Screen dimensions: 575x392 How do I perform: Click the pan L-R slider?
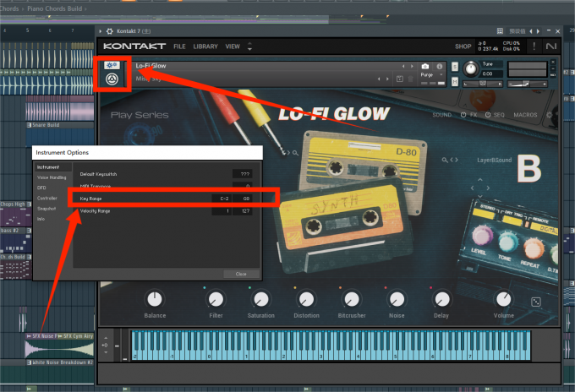[483, 84]
